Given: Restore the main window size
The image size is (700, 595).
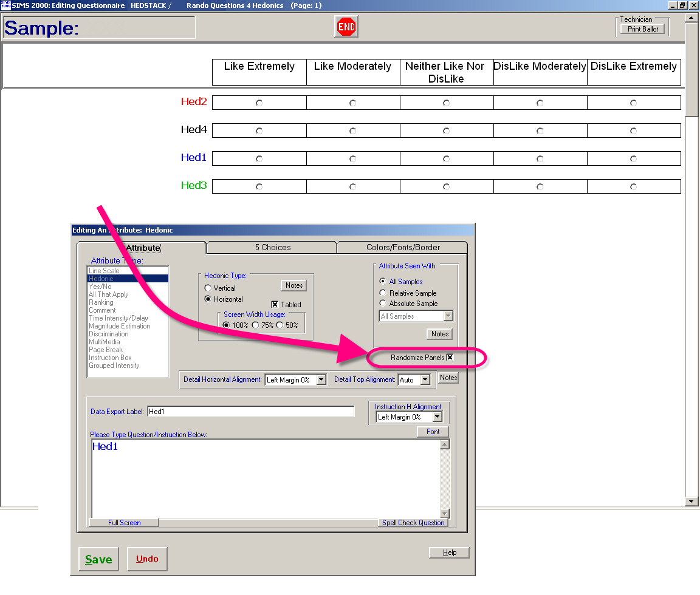Looking at the screenshot, I should point(682,5).
